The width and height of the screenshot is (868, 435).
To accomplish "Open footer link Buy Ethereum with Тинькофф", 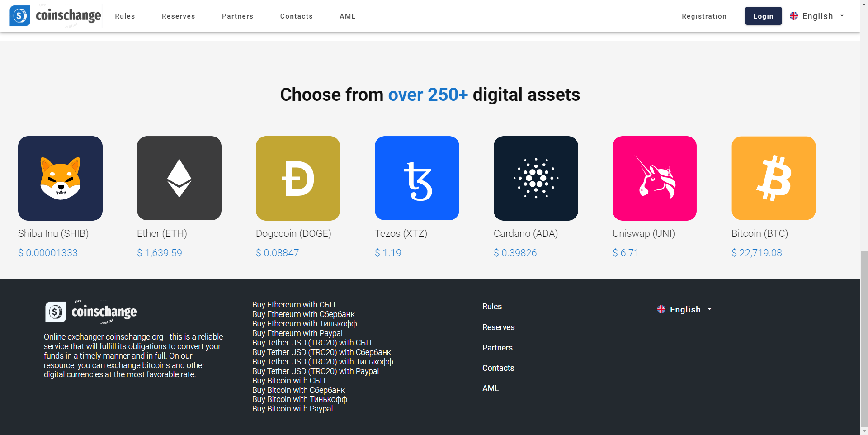I will click(305, 324).
